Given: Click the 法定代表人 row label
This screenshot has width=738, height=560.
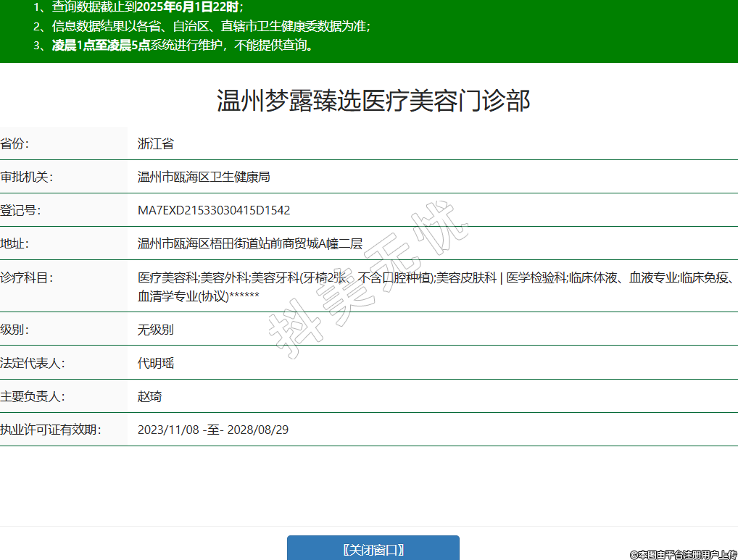Looking at the screenshot, I should pyautogui.click(x=33, y=363).
